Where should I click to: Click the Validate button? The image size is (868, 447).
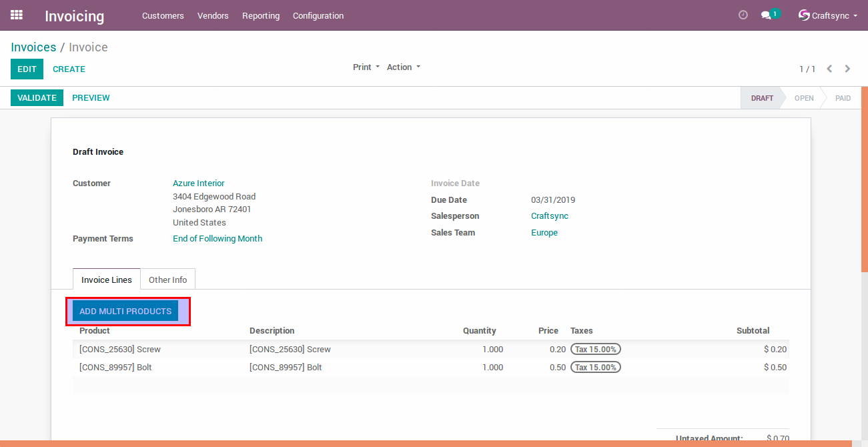click(x=37, y=98)
